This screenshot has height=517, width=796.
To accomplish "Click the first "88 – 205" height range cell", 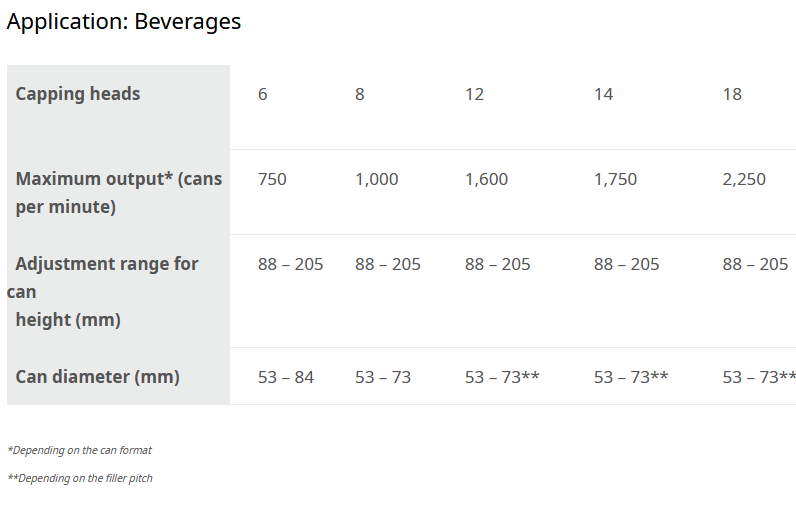I will pos(291,265).
